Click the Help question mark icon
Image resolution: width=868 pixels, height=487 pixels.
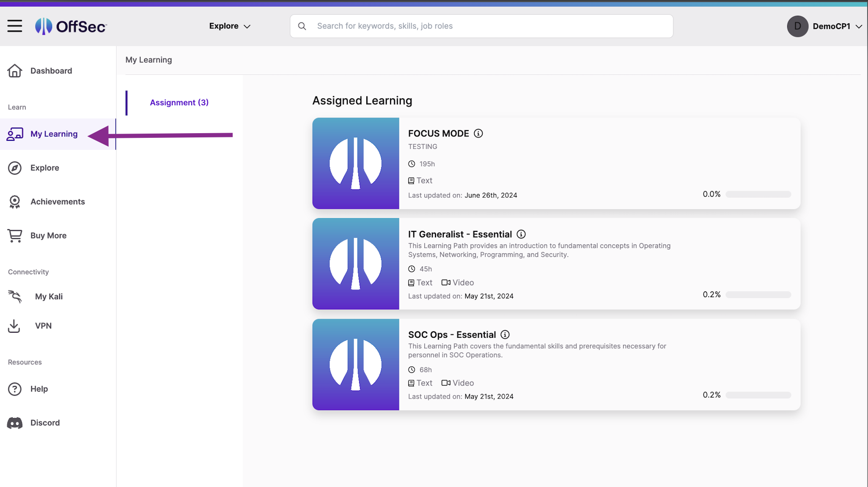click(x=14, y=389)
